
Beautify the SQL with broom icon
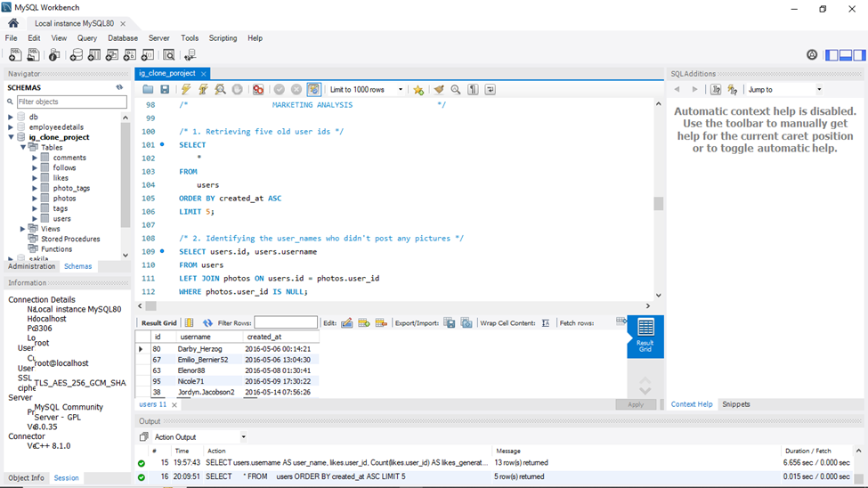point(439,89)
